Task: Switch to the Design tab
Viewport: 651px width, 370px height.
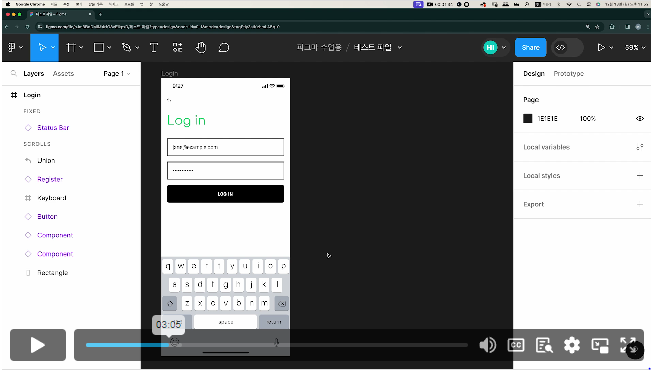Action: tap(534, 74)
